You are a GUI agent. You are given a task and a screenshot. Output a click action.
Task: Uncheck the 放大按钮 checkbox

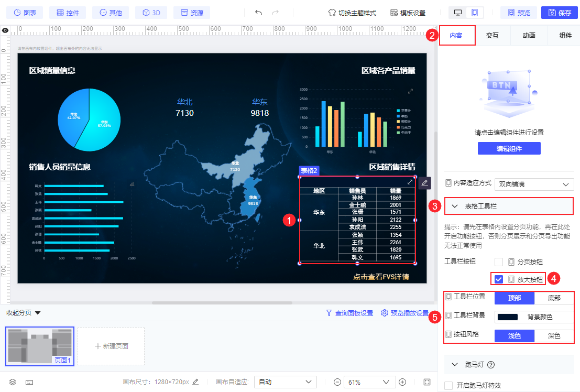(499, 279)
